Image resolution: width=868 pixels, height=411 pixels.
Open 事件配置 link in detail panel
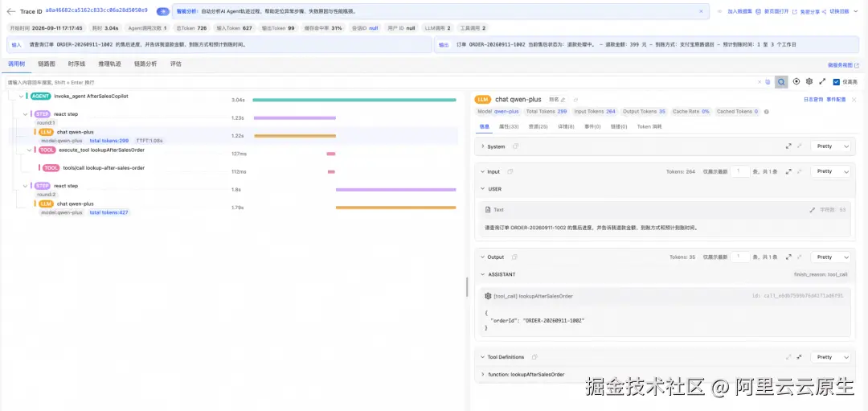836,100
